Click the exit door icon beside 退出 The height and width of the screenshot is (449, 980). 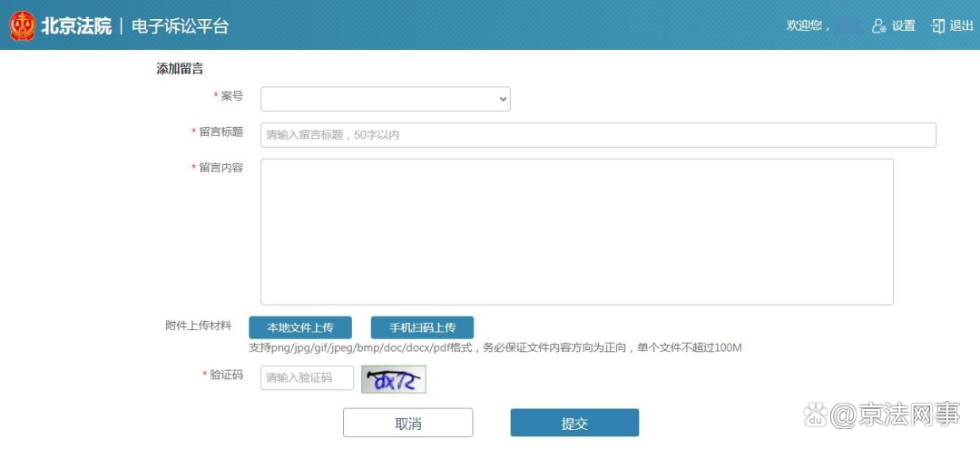pyautogui.click(x=937, y=25)
